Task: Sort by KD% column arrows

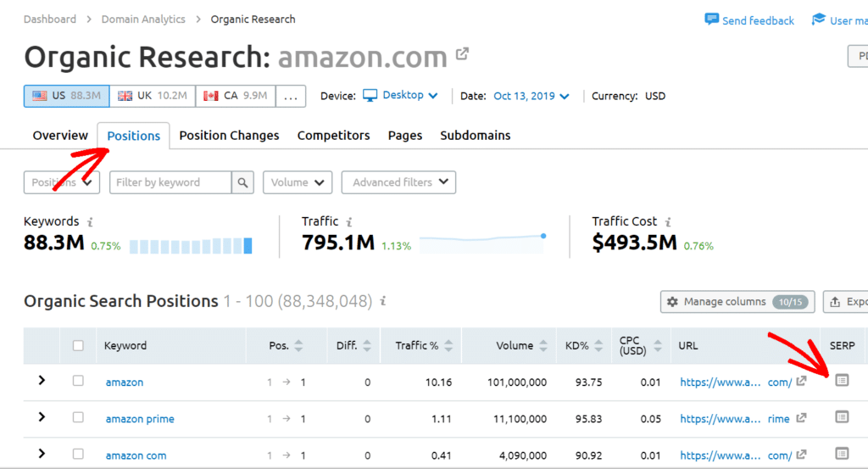Action: click(598, 345)
